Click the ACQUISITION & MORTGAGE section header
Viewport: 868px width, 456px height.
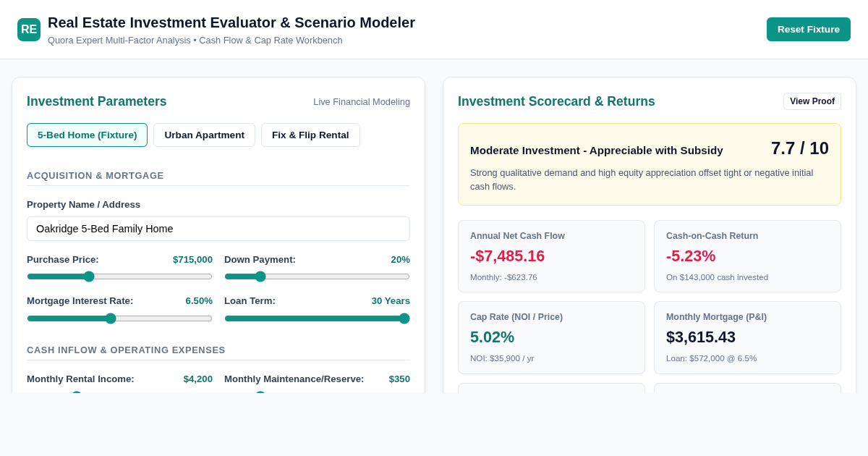click(x=95, y=175)
